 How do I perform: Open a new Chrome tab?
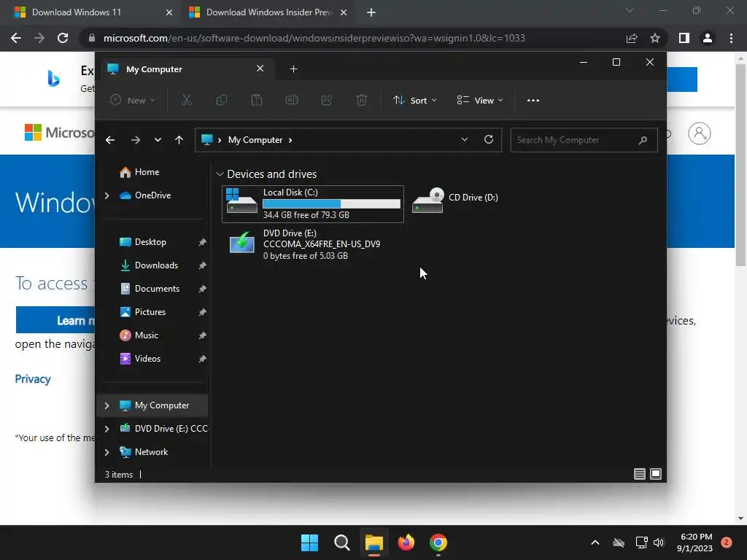(371, 12)
